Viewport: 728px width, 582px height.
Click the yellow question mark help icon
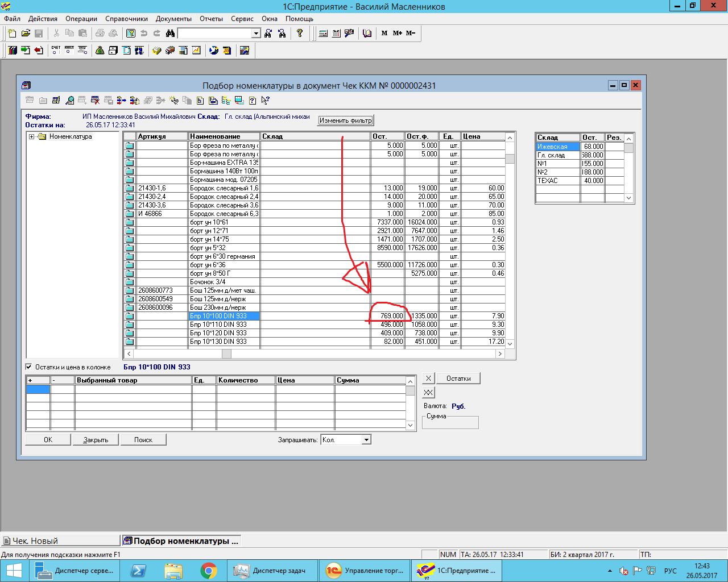[x=300, y=34]
